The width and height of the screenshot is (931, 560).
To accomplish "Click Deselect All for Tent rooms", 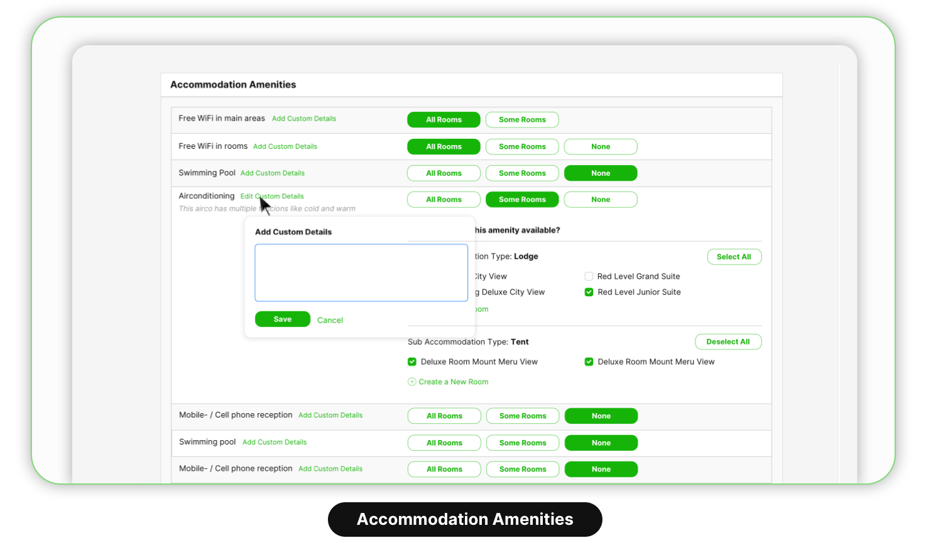I will click(727, 342).
